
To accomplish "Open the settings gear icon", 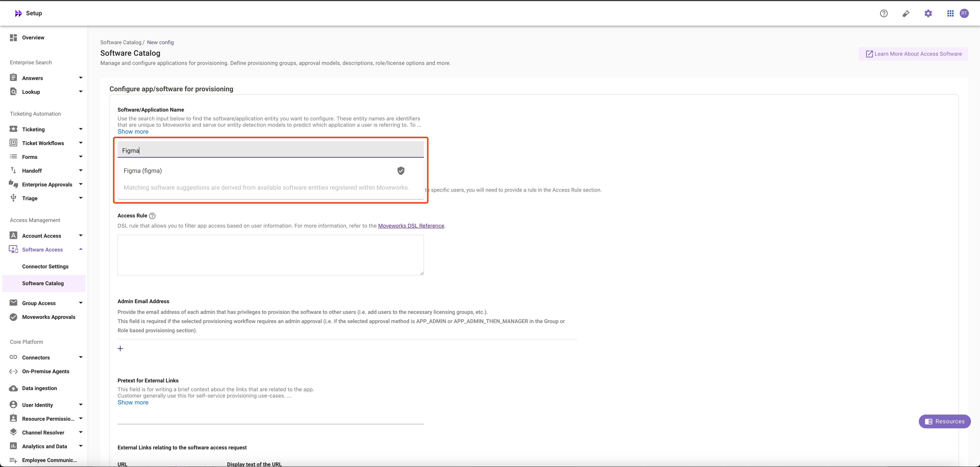I will [x=928, y=13].
